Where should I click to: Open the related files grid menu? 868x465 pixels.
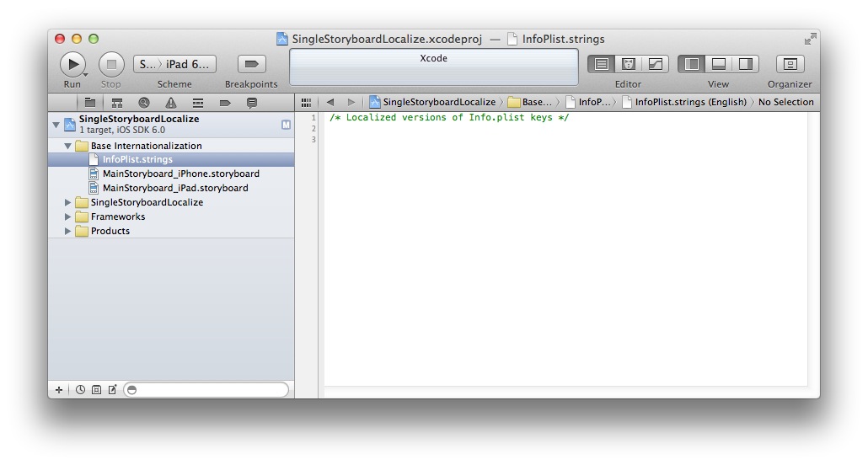[x=306, y=103]
